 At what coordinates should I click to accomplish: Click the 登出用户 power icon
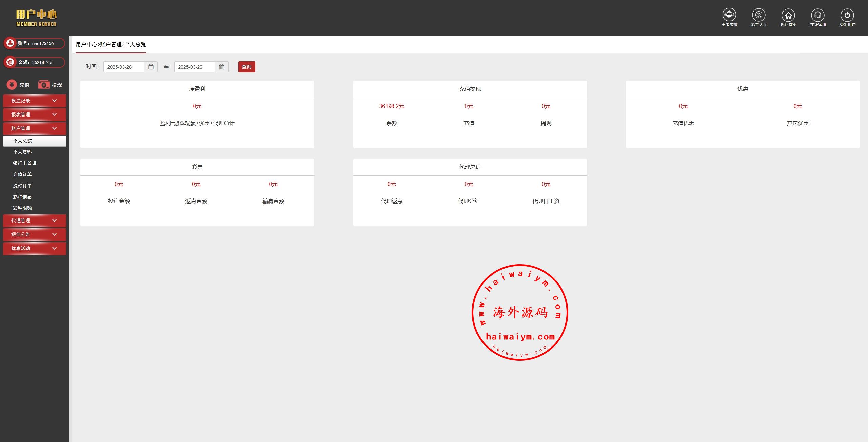click(x=847, y=15)
